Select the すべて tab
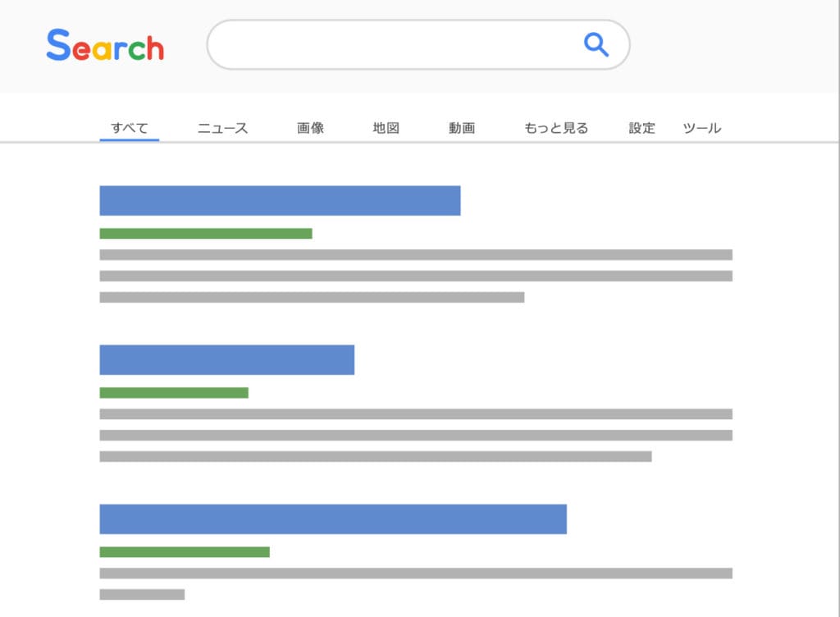This screenshot has height=617, width=840. point(130,128)
